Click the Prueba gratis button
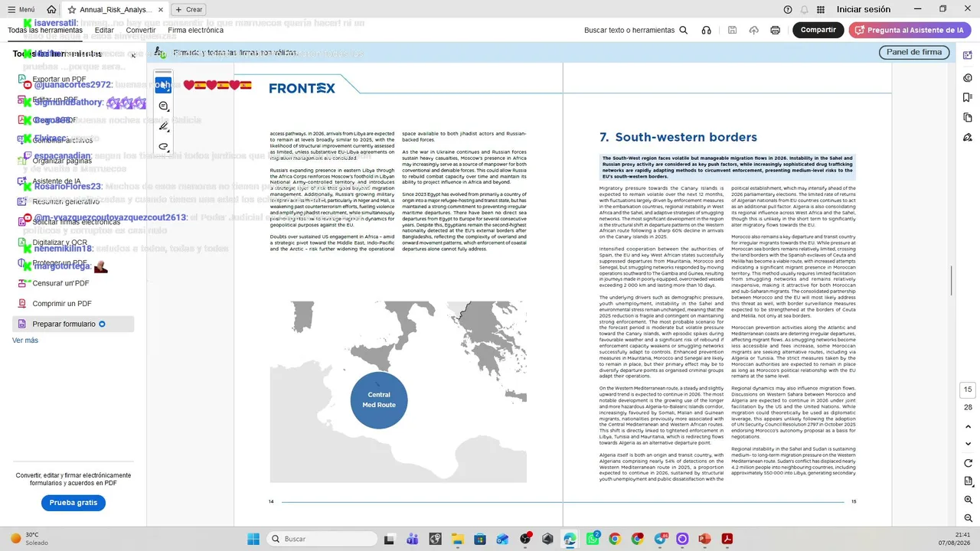 coord(73,503)
